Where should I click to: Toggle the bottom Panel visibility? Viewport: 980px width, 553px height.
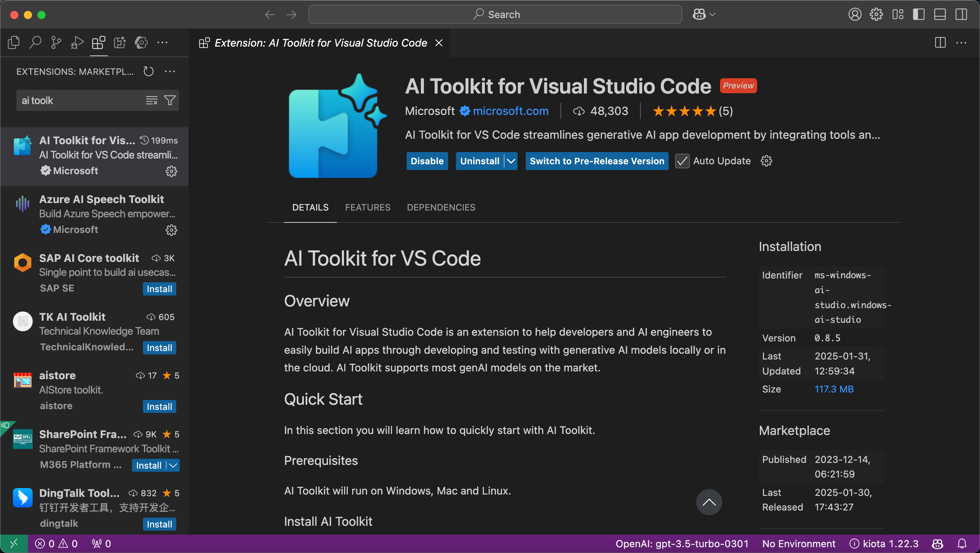pos(940,14)
